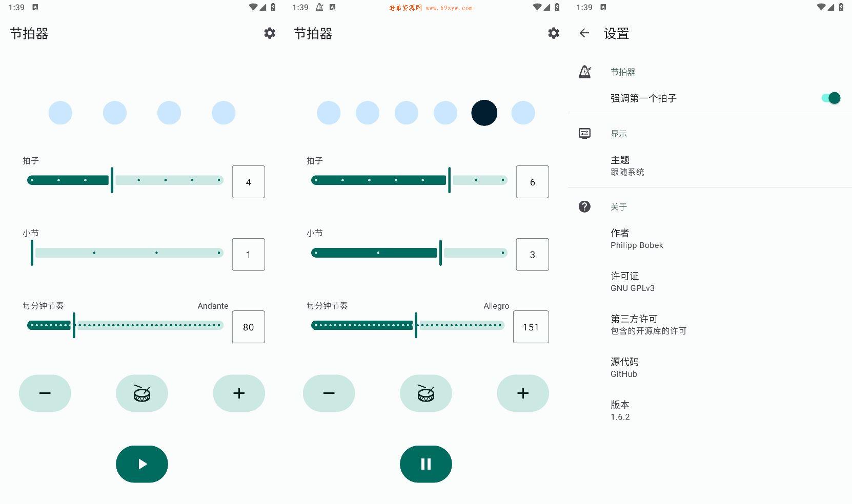Screen dimensions: 852x504
Task: Click the 每分钟节奏 slider handle at Allegro
Action: tap(416, 325)
